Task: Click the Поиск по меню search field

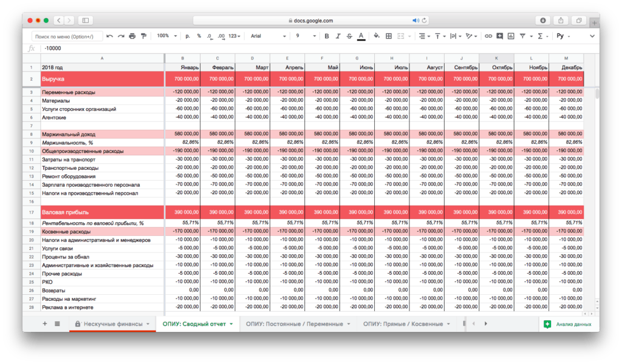Action: 67,36
